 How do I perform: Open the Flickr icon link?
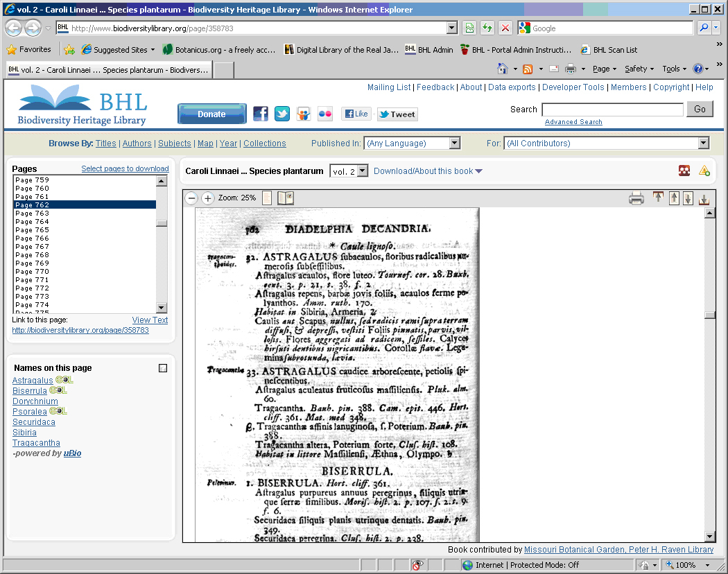coord(324,114)
